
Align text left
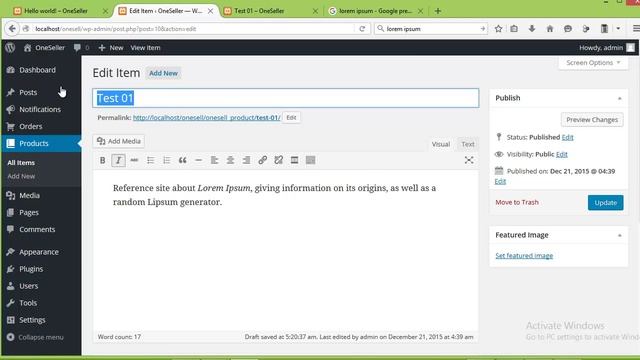coord(214,160)
